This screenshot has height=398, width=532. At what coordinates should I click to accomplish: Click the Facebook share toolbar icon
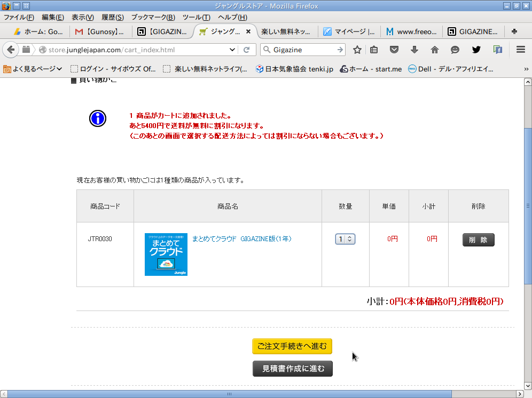coord(498,50)
